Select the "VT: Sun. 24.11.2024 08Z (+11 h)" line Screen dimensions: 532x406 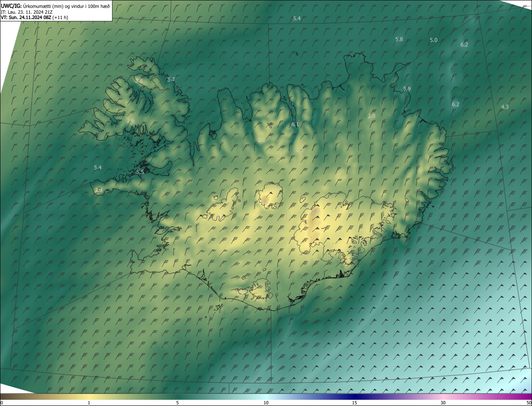click(x=34, y=17)
